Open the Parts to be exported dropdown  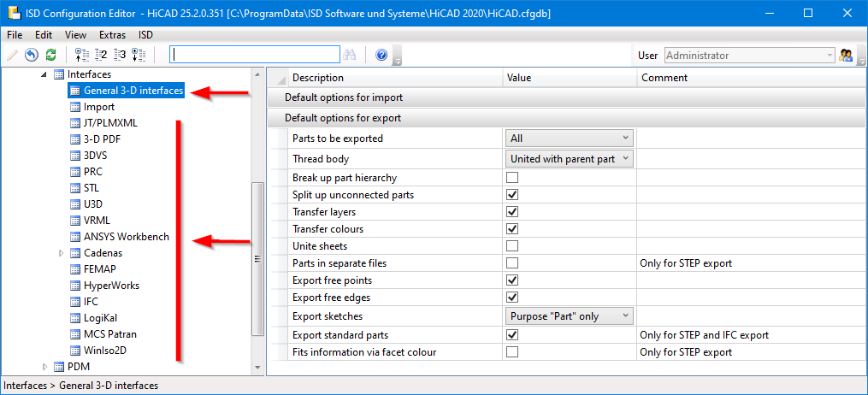[569, 139]
